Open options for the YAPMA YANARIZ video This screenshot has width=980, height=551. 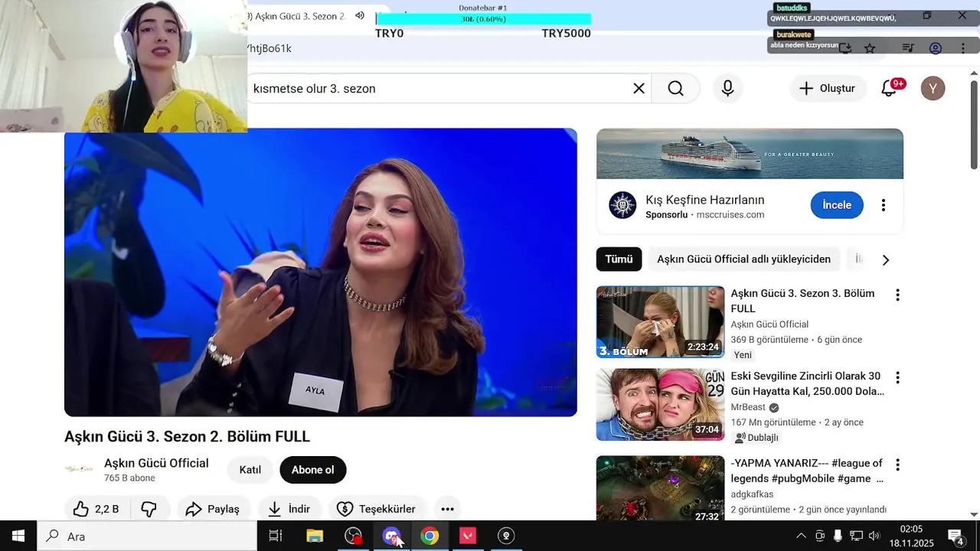[x=897, y=465]
